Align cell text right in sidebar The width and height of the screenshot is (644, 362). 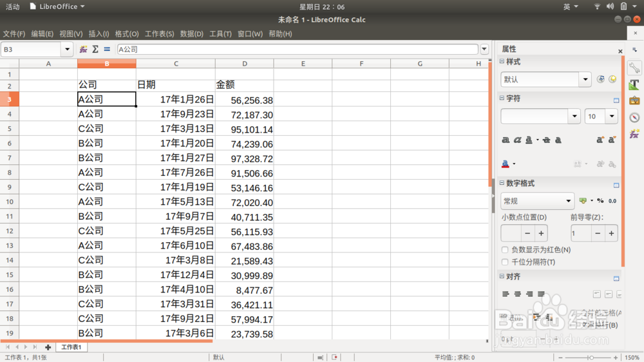tap(529, 294)
